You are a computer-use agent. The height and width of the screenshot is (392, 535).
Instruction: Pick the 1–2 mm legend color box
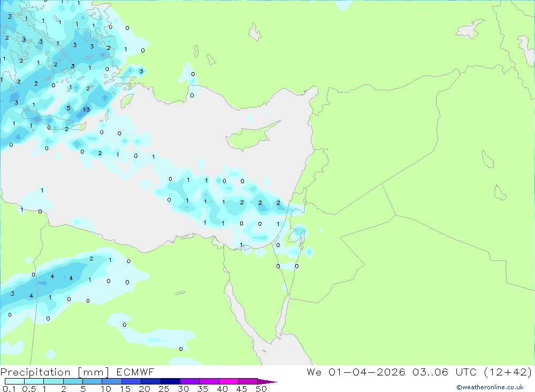53,381
